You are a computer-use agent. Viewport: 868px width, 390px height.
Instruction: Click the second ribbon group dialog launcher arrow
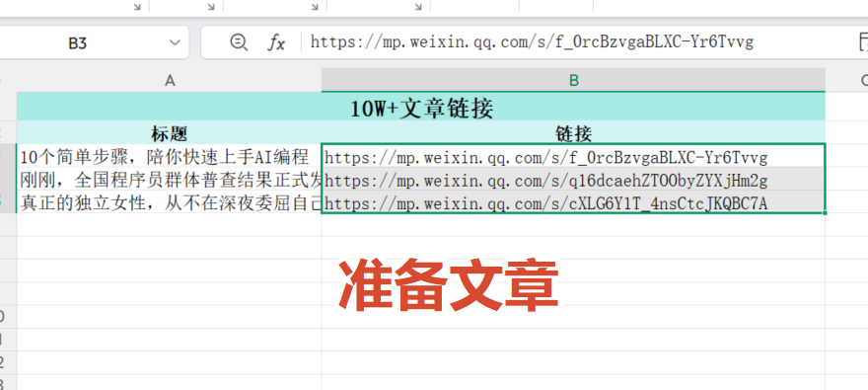click(211, 7)
